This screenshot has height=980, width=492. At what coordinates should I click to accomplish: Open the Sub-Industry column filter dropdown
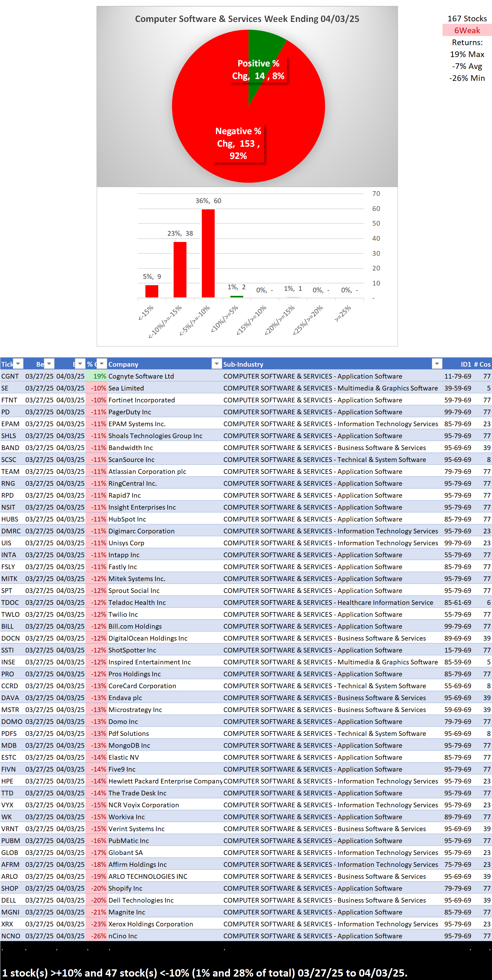pyautogui.click(x=437, y=364)
